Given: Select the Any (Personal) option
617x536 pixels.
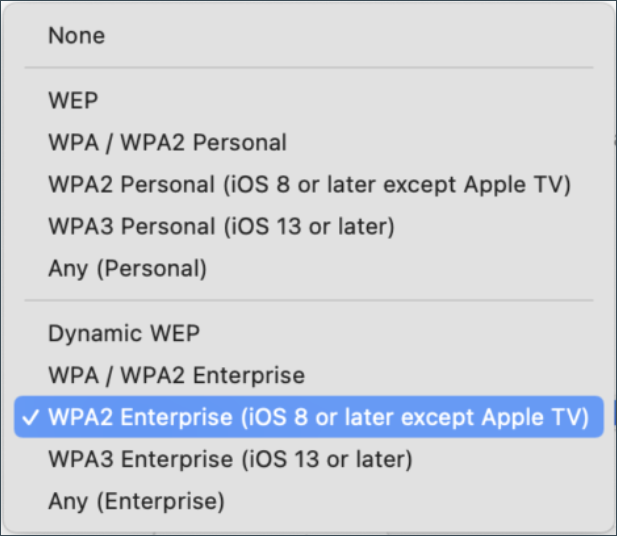Looking at the screenshot, I should pyautogui.click(x=127, y=268).
